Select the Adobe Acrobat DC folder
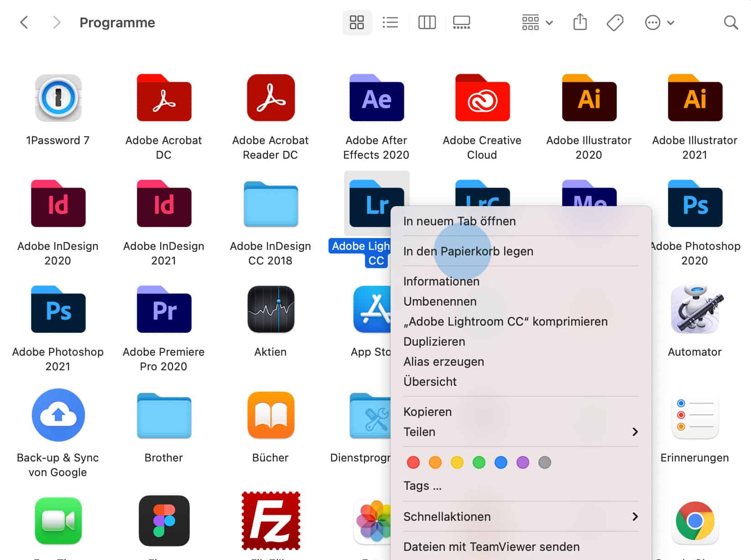751x560 pixels. [164, 98]
